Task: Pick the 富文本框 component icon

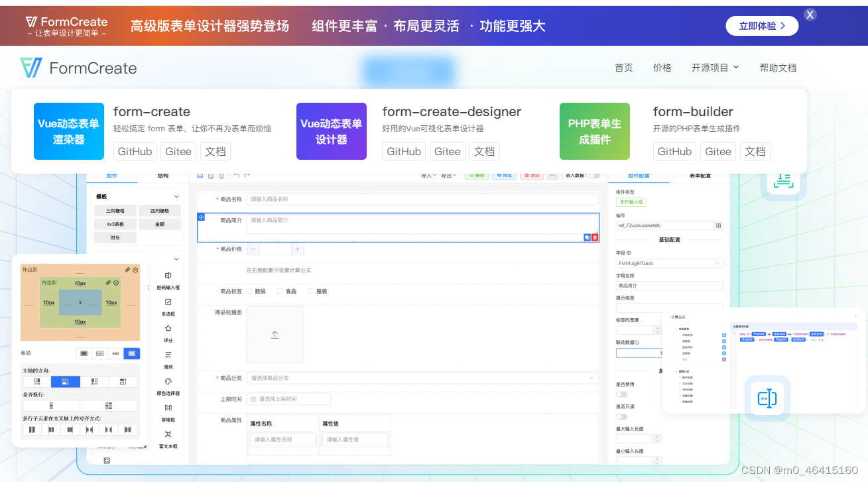Action: pos(168,434)
